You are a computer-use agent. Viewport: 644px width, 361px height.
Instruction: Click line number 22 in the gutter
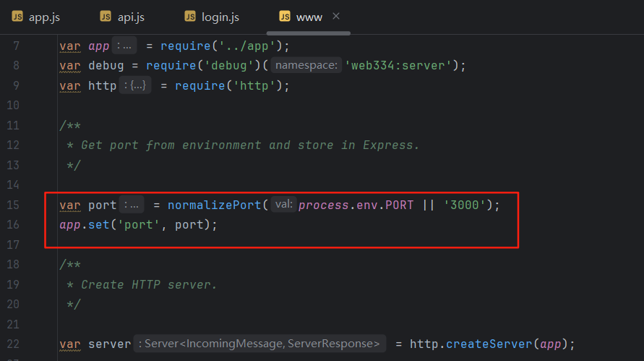click(13, 344)
